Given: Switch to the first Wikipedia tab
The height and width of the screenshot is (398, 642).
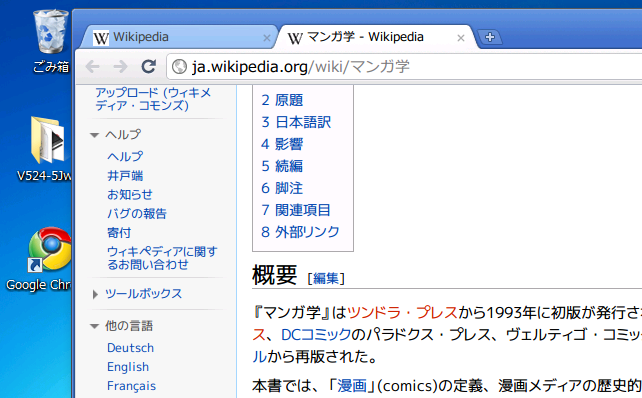Looking at the screenshot, I should click(178, 37).
